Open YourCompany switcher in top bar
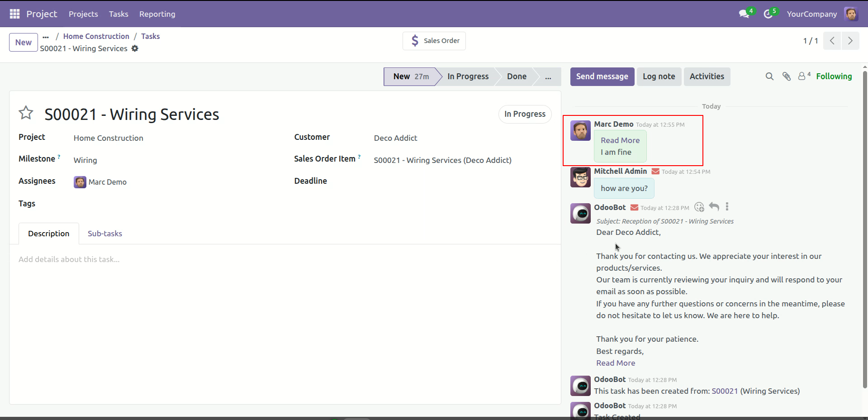Image resolution: width=868 pixels, height=420 pixels. (x=811, y=14)
